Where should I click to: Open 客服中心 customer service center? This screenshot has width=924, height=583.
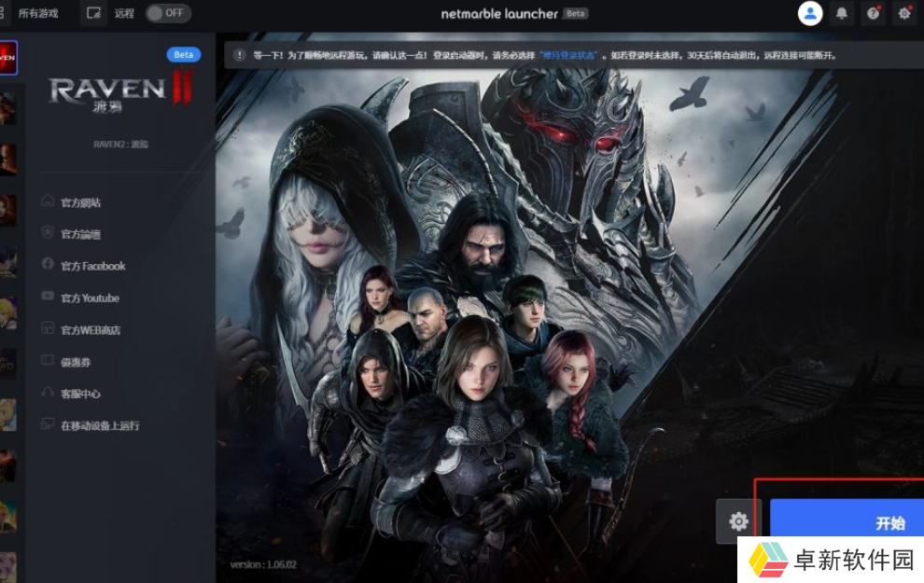[80, 394]
